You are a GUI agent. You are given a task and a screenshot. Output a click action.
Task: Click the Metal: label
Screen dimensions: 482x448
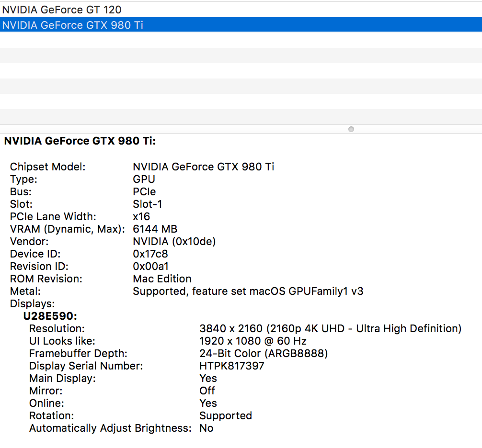click(x=25, y=291)
